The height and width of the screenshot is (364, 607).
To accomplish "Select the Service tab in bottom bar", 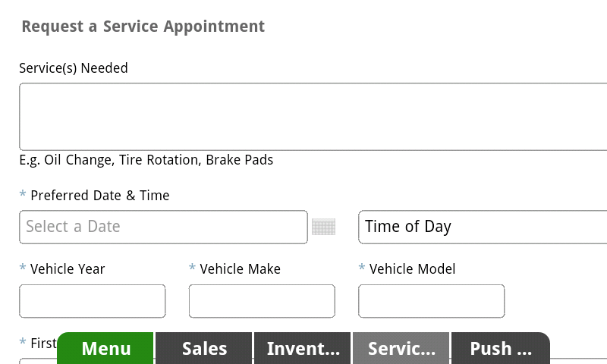I will [x=401, y=349].
